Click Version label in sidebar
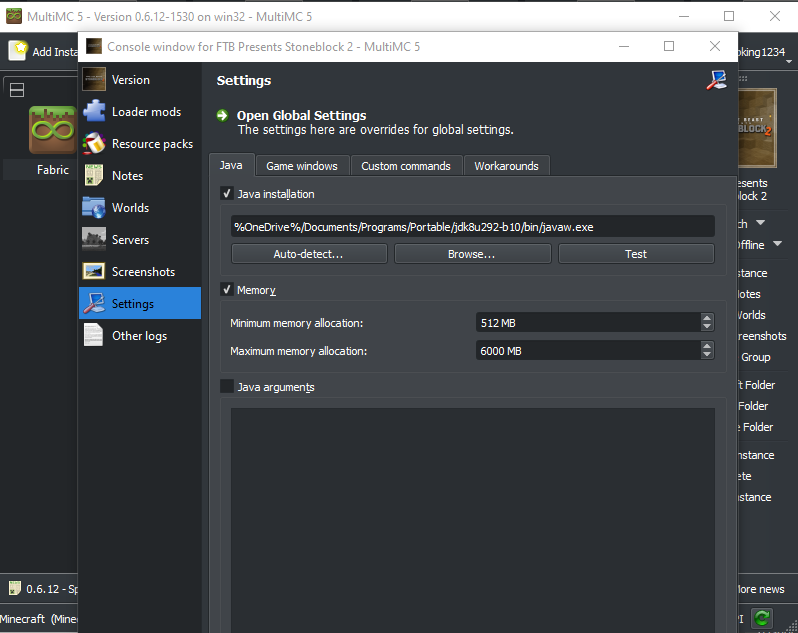This screenshot has width=798, height=633. [131, 80]
